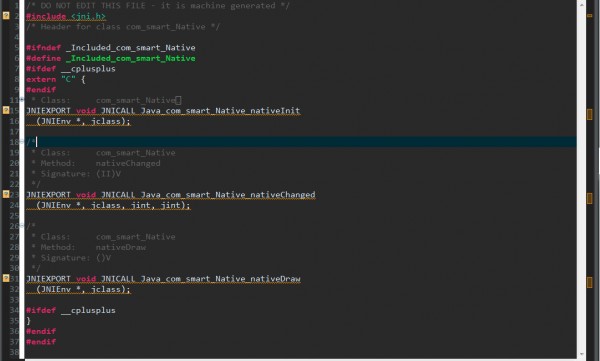600x361 pixels.
Task: Click warning marker beside nativeInit declaration
Action: click(6, 110)
